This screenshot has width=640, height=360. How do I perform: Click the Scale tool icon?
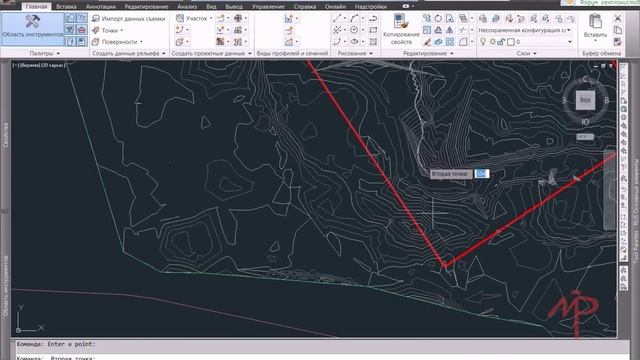427,30
